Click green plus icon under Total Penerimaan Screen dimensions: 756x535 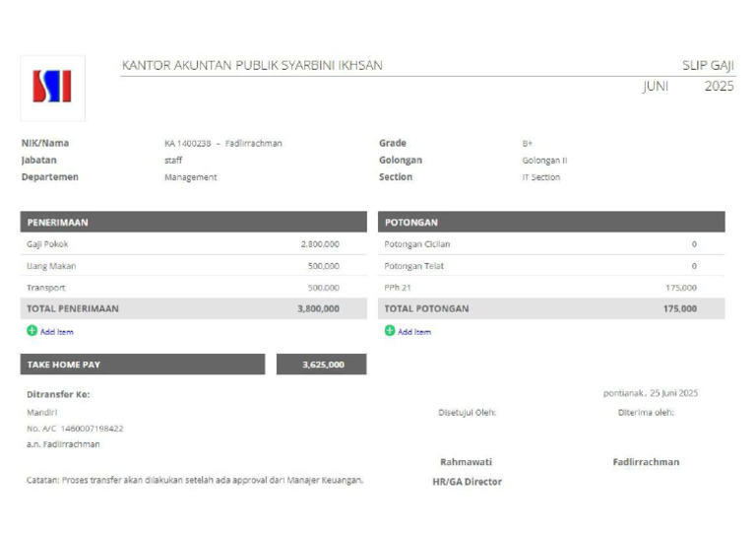coord(31,331)
